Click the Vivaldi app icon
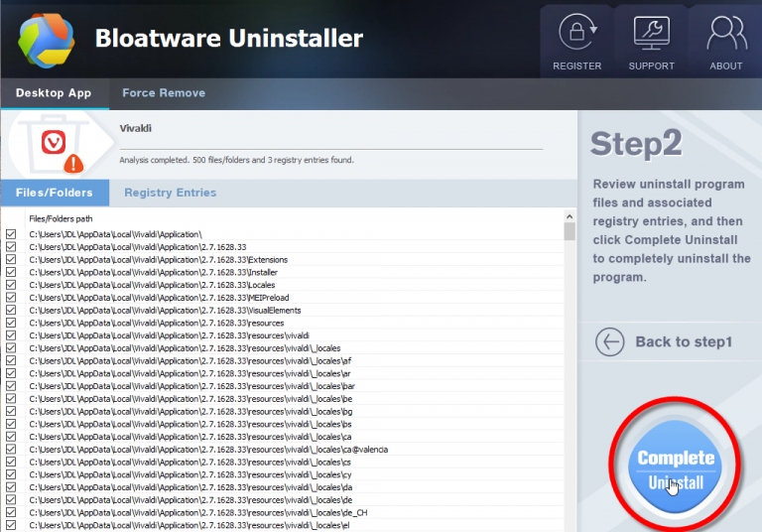 pos(54,143)
